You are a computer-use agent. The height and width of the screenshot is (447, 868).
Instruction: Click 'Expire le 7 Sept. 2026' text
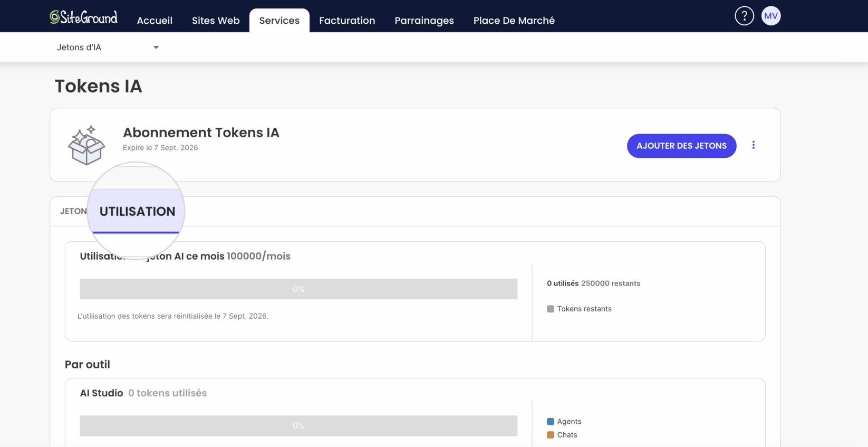click(x=160, y=148)
